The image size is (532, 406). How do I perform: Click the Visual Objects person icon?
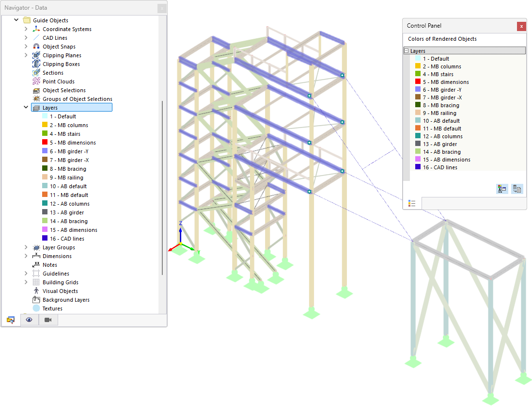[x=36, y=291]
